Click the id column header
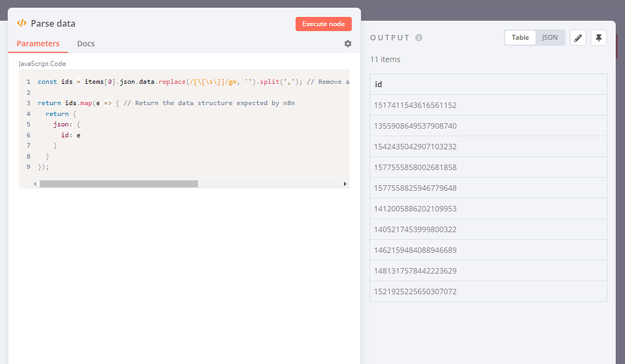 pos(377,84)
